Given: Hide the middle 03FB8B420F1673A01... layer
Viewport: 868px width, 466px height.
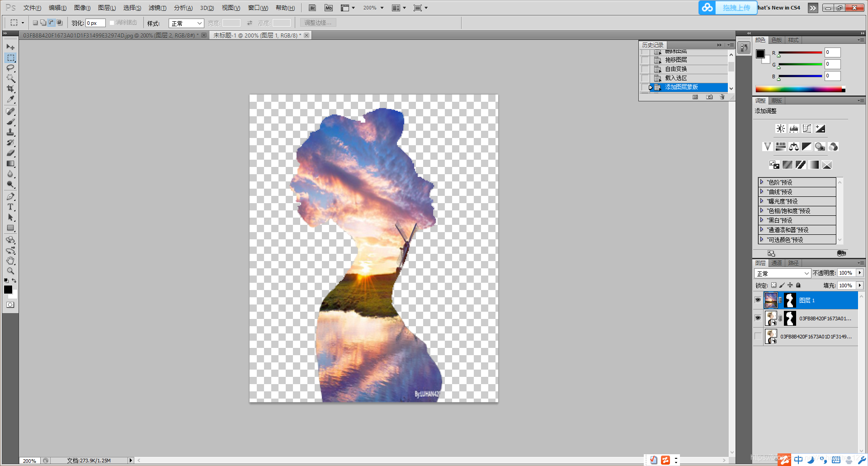Looking at the screenshot, I should pos(758,318).
